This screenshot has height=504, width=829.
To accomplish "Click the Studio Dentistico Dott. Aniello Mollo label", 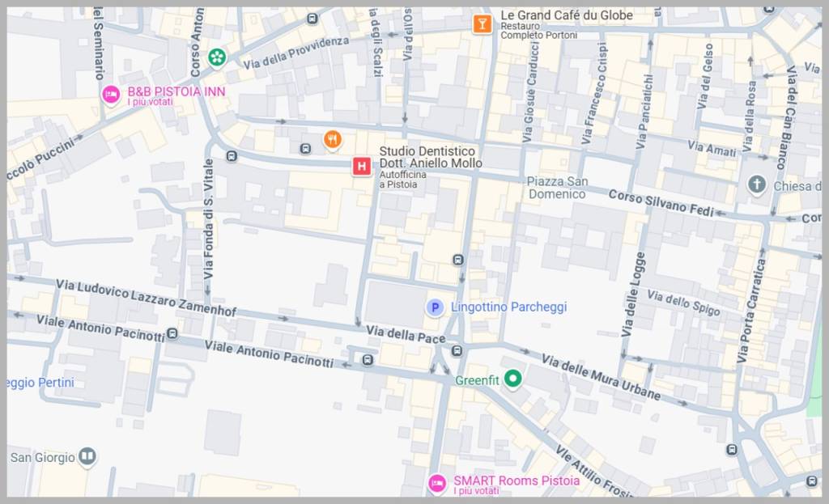I will 431,158.
